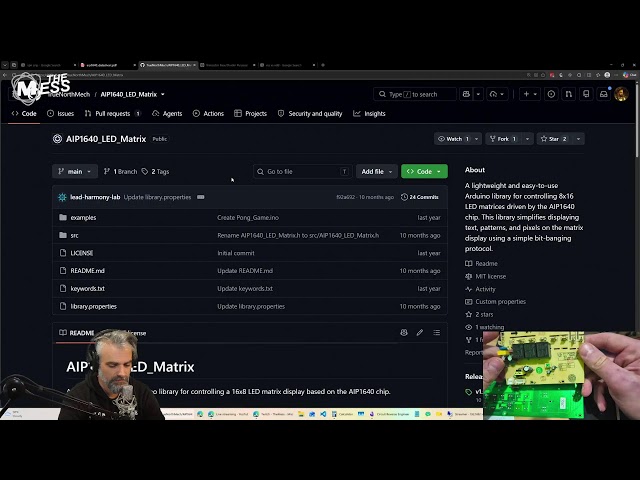
Task: Open the MIT license link
Action: click(486, 276)
